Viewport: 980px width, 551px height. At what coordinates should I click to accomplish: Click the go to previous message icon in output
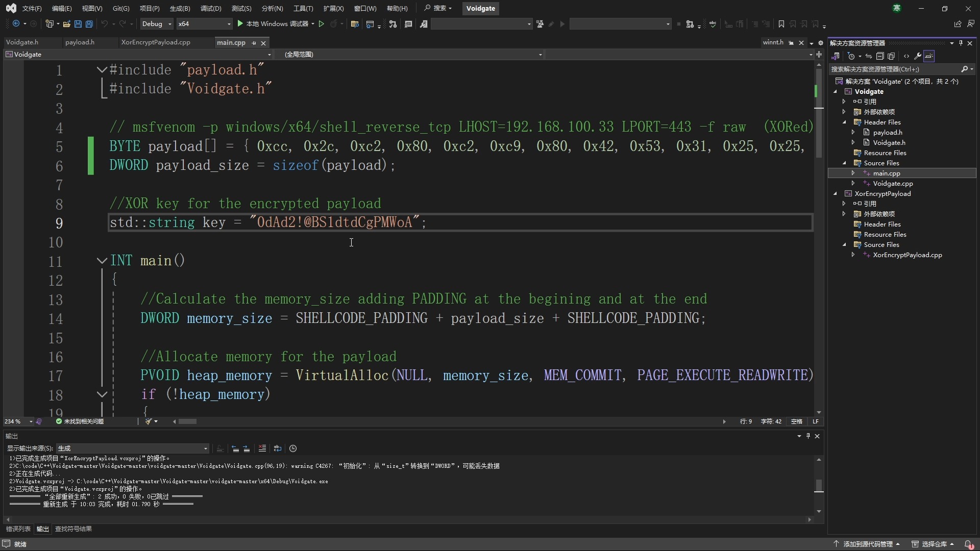pos(235,448)
